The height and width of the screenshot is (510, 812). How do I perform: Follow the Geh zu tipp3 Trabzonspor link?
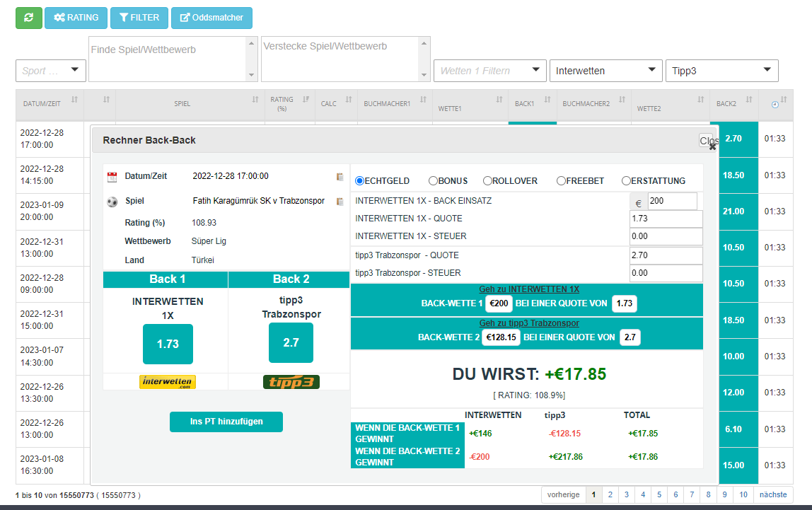coord(529,323)
